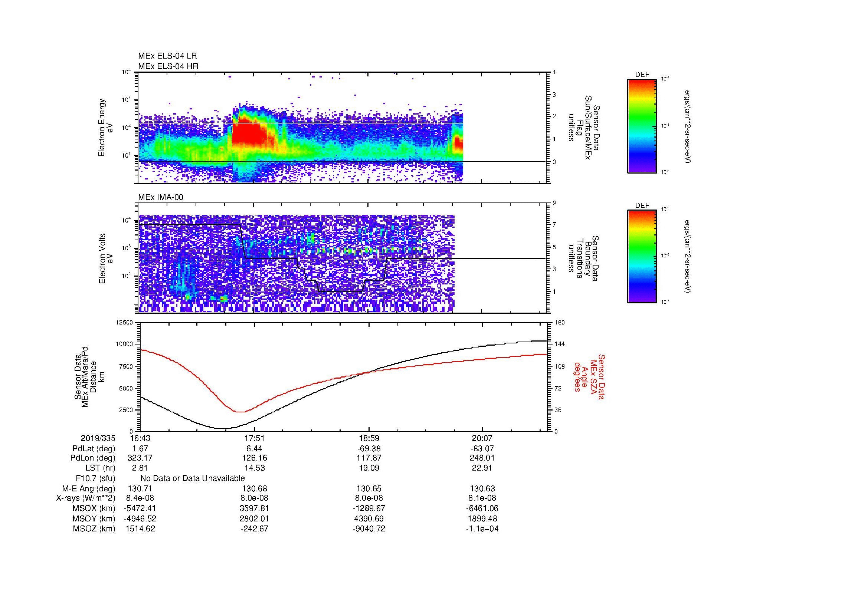The width and height of the screenshot is (868, 613).
Task: Click MSOY value -4946.52
Action: click(140, 518)
